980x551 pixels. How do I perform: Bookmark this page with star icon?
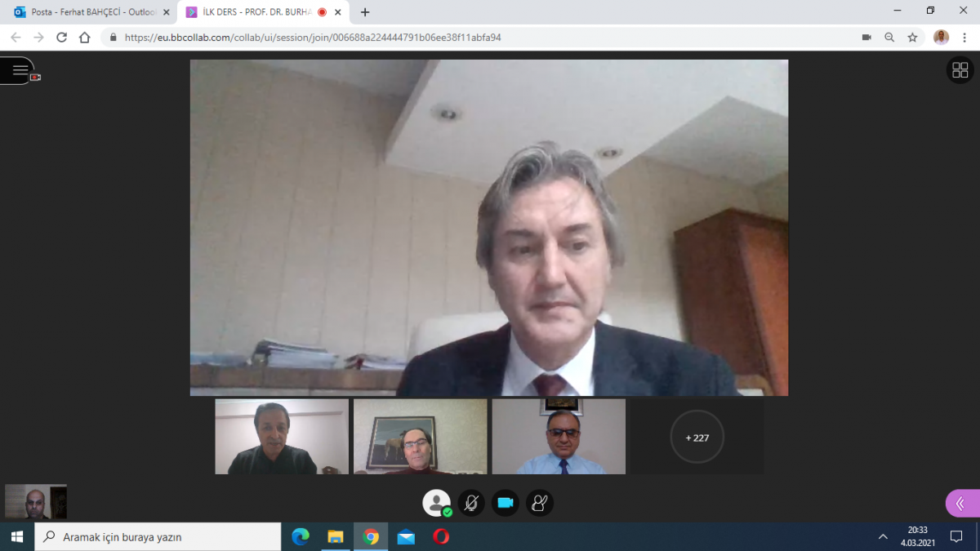(x=912, y=38)
